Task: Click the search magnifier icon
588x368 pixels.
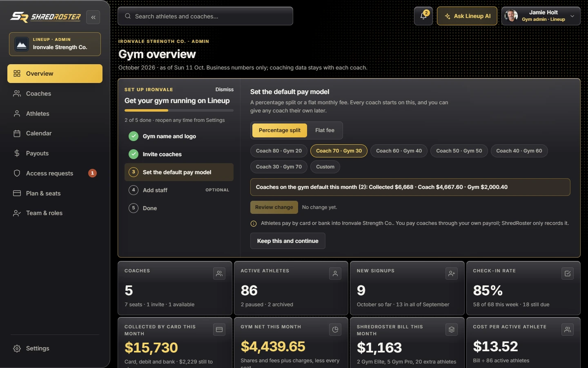Action: click(x=128, y=16)
